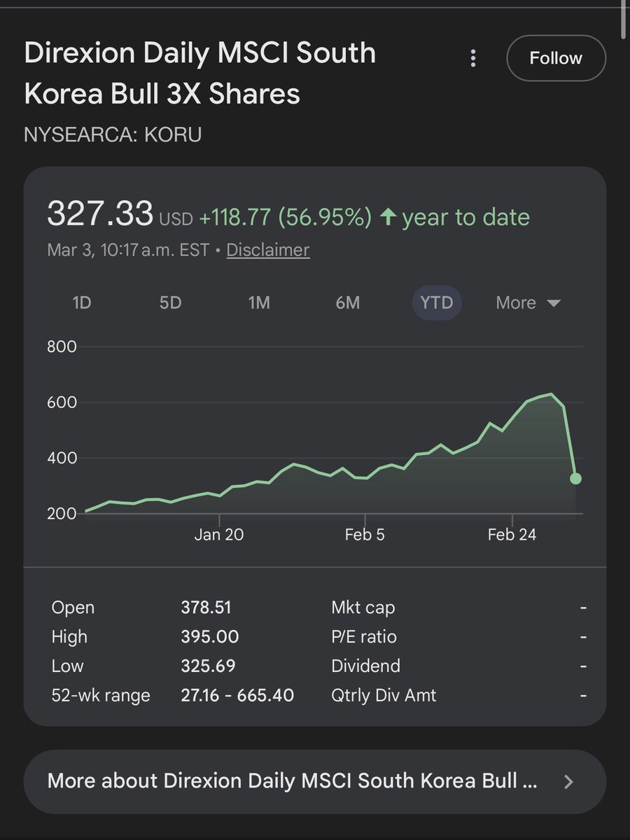This screenshot has width=630, height=840.
Task: Click the Qtrly Div Amt label
Action: coord(384,696)
